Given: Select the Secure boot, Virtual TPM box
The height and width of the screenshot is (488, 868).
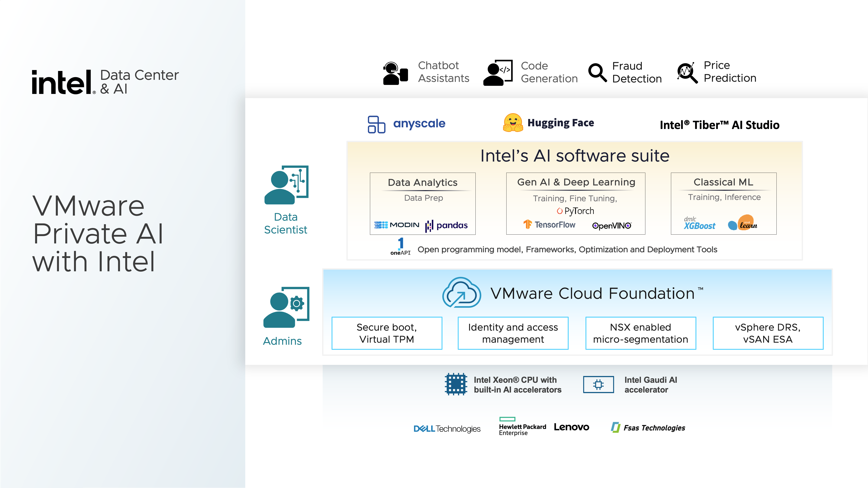Looking at the screenshot, I should [387, 333].
